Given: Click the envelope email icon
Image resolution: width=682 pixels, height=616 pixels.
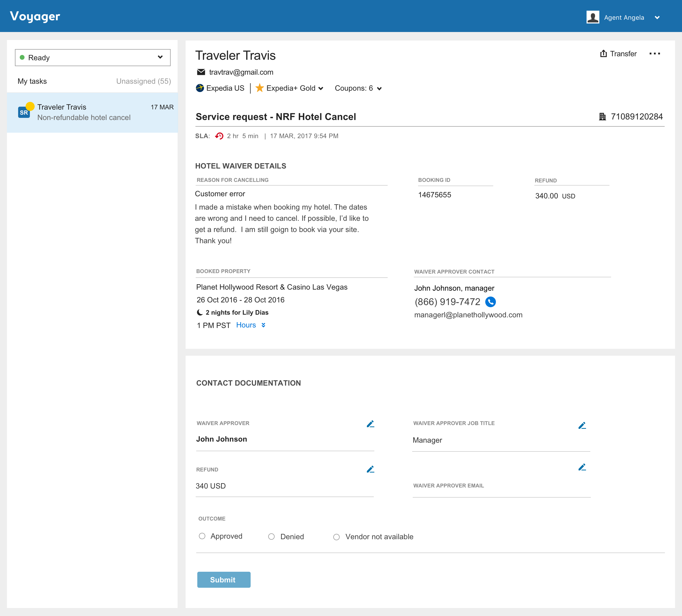Looking at the screenshot, I should pos(201,72).
